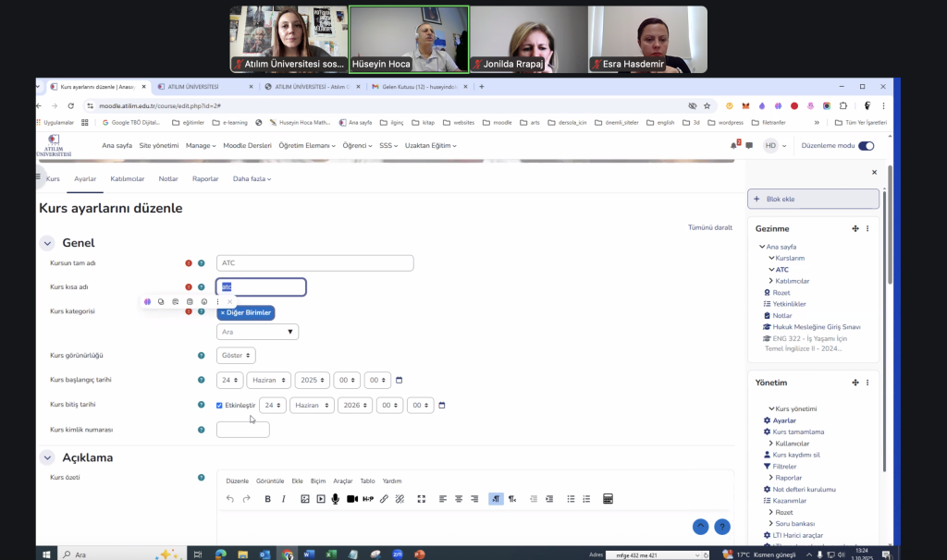947x560 pixels.
Task: Click the record audio microphone icon
Action: [335, 499]
